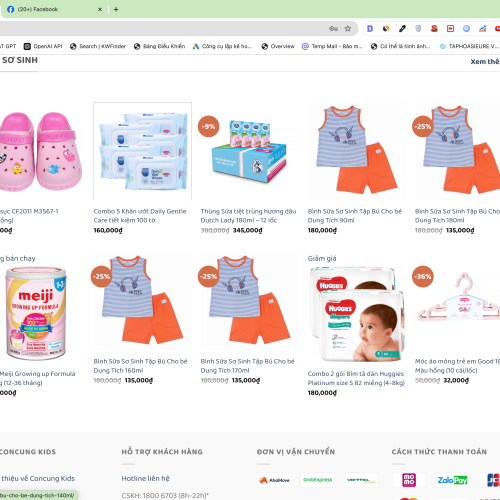Screen dimensions: 500x500
Task: Click the -36% discount badge on hangers
Action: pyautogui.click(x=423, y=276)
